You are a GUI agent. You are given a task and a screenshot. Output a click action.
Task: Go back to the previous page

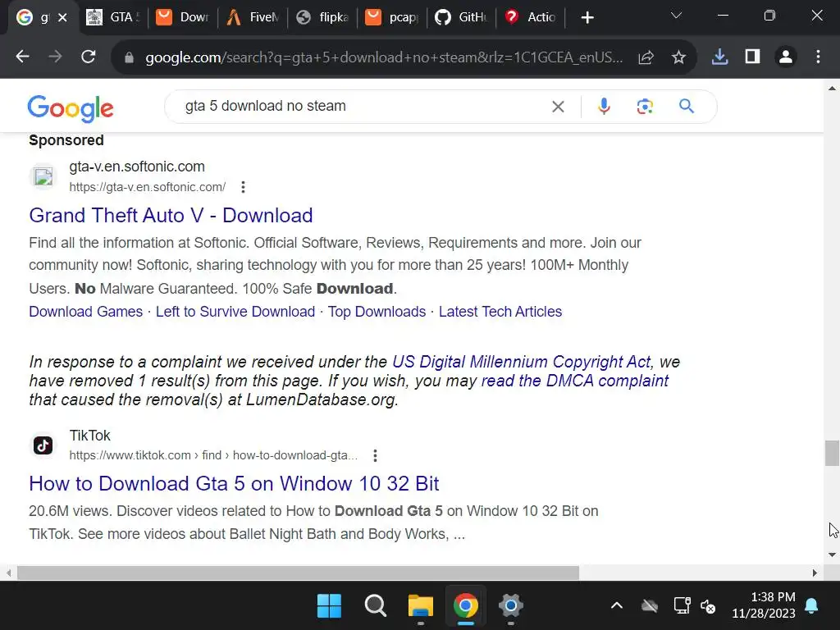22,57
